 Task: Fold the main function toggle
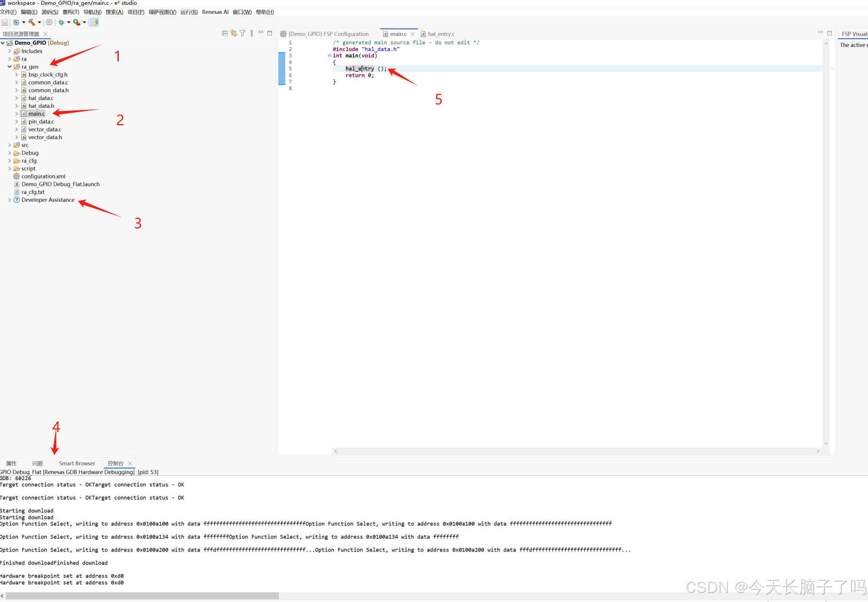[329, 56]
